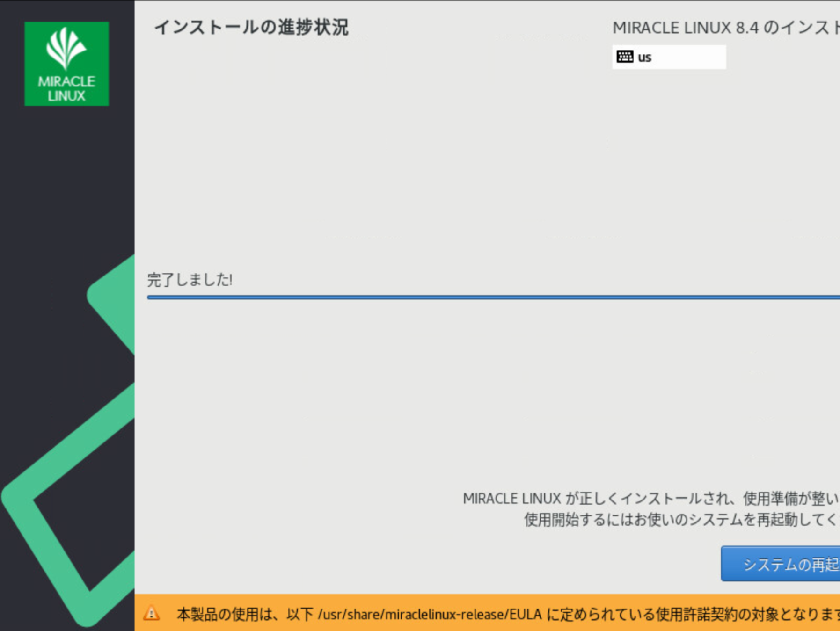Viewport: 840px width, 631px height.
Task: Open the 'us' keyboard layout selector
Action: click(669, 57)
